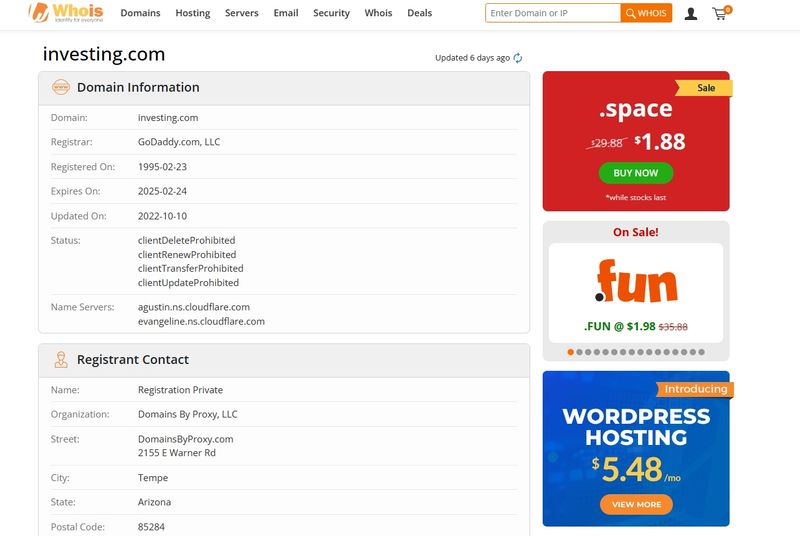Viewport: 800px width, 536px height.
Task: Open the Domains menu
Action: [x=140, y=13]
